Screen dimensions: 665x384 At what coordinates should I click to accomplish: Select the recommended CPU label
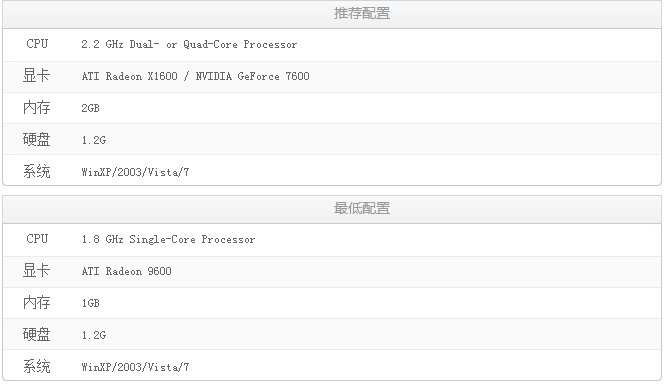coord(37,44)
